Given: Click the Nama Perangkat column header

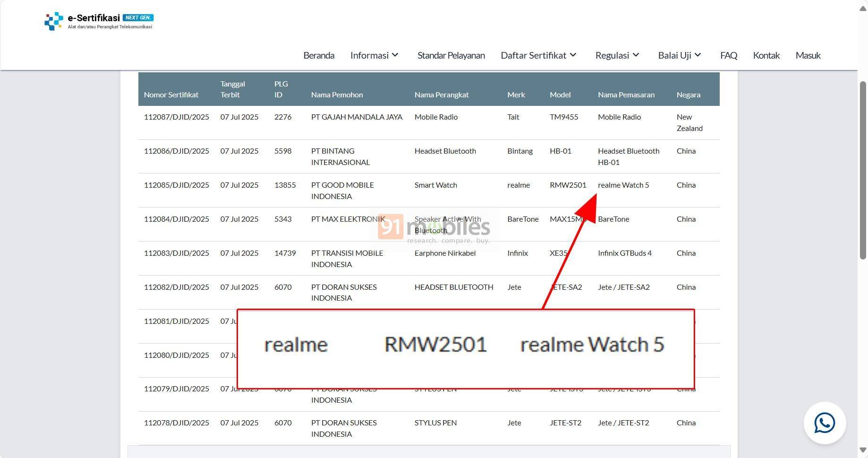Looking at the screenshot, I should coord(442,95).
